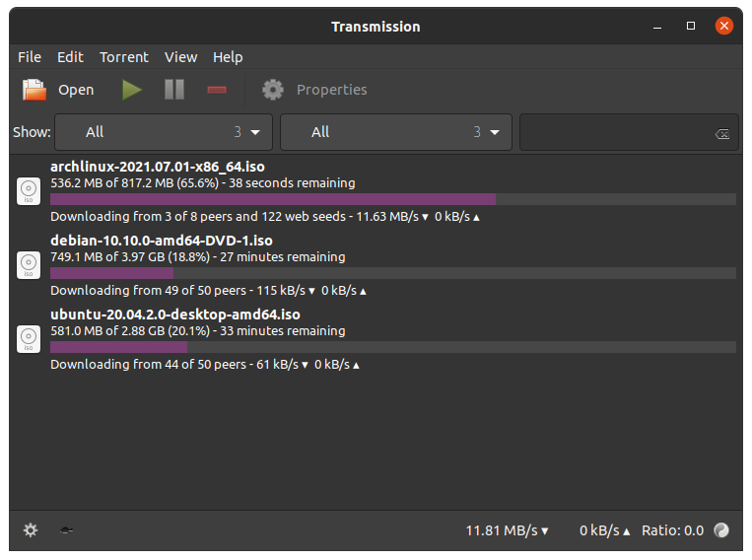Viewport: 752px width, 560px height.
Task: Expand the second All filter dropdown
Action: tap(395, 132)
